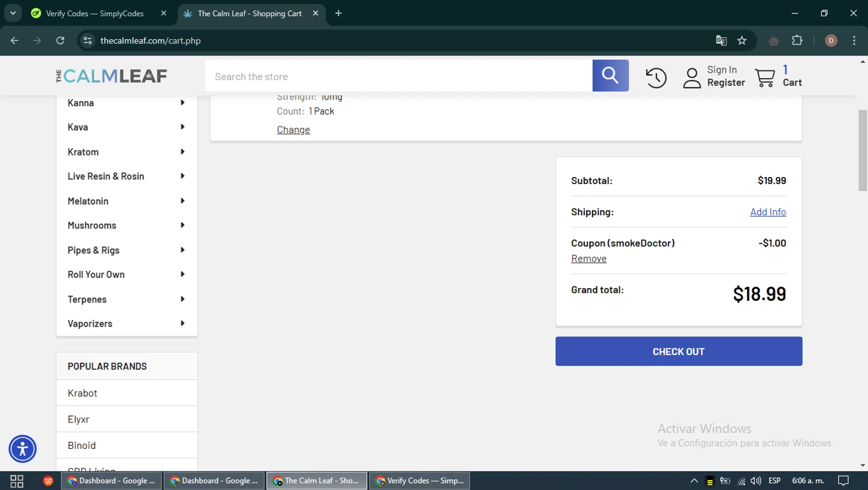Expand the Kanna category arrow

coord(182,102)
